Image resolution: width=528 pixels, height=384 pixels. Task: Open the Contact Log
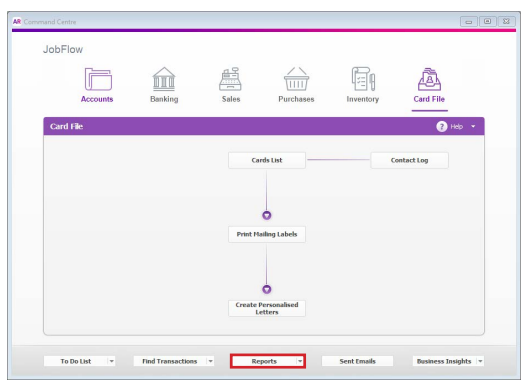[409, 160]
